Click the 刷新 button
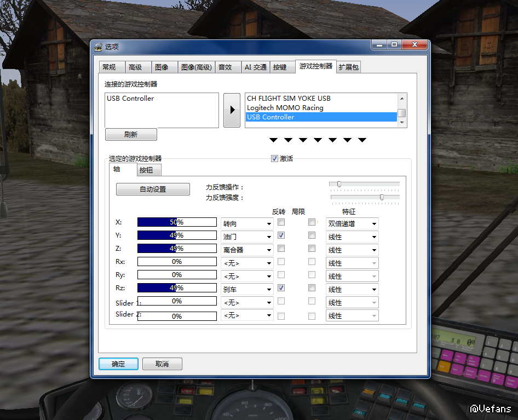This screenshot has width=518, height=420. tap(131, 135)
